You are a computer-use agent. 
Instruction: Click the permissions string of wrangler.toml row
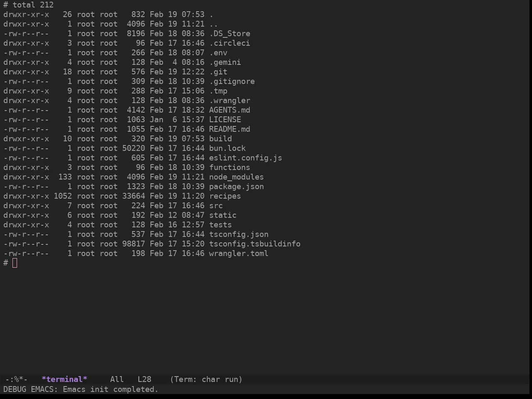click(26, 254)
